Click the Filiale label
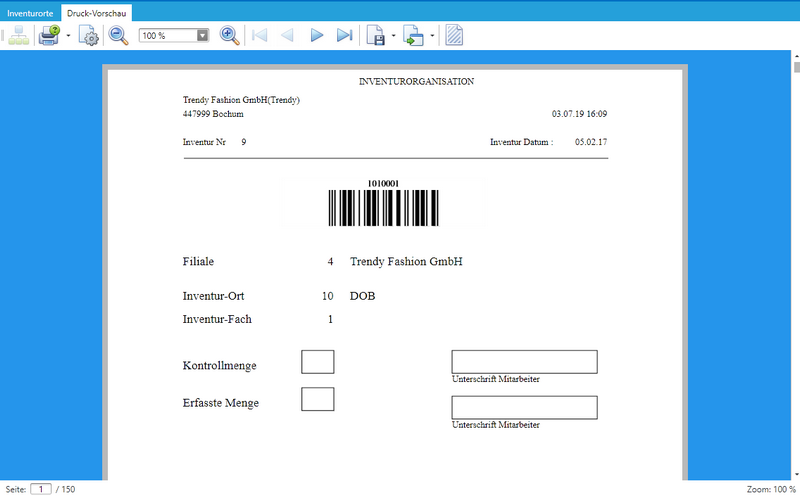The image size is (800, 496). click(x=198, y=261)
